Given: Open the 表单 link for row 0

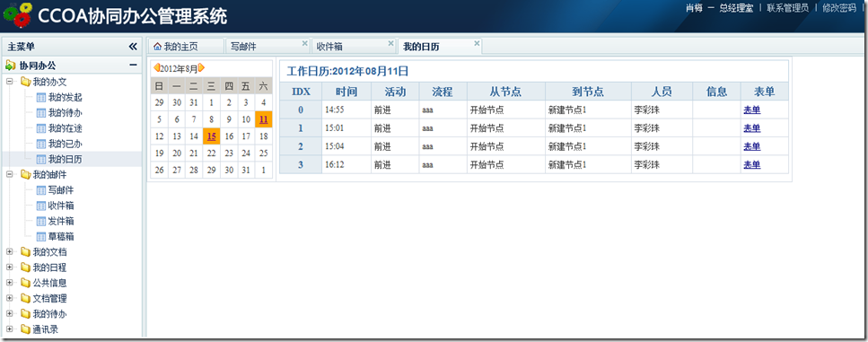Looking at the screenshot, I should (751, 110).
